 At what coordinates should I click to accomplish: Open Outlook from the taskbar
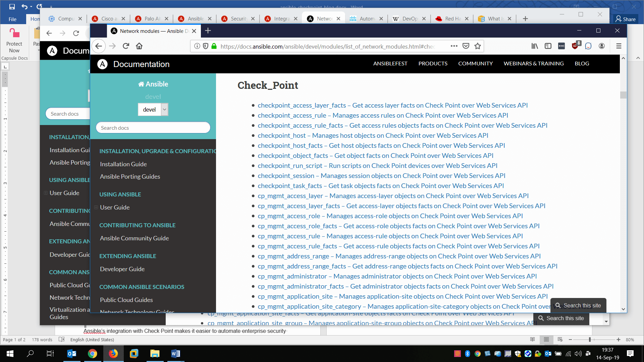pyautogui.click(x=72, y=354)
